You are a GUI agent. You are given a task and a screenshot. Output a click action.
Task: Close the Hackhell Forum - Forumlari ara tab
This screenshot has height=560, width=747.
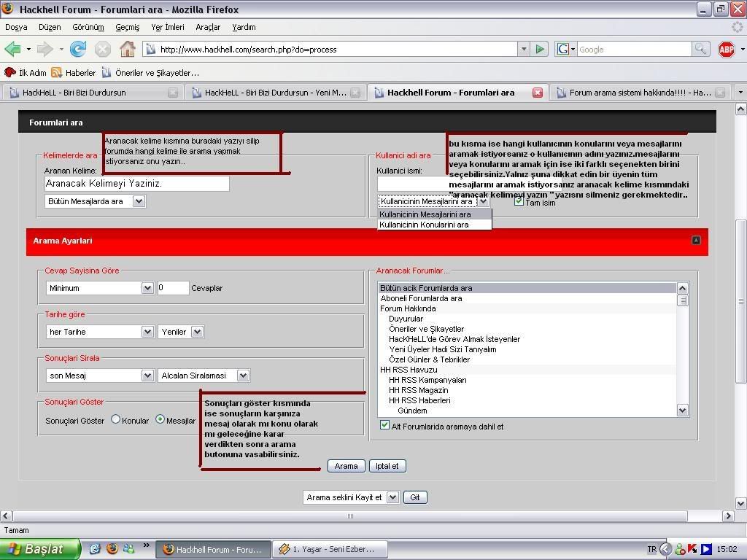coord(538,93)
